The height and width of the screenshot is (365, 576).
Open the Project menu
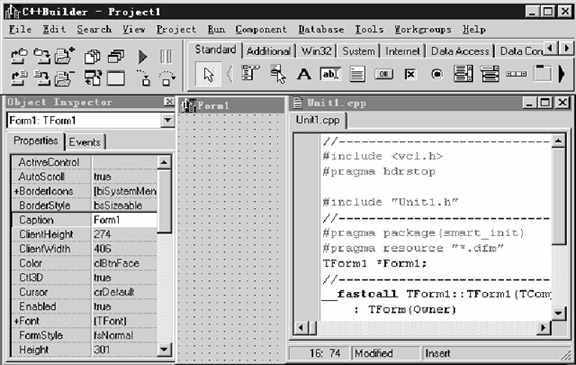pyautogui.click(x=176, y=29)
